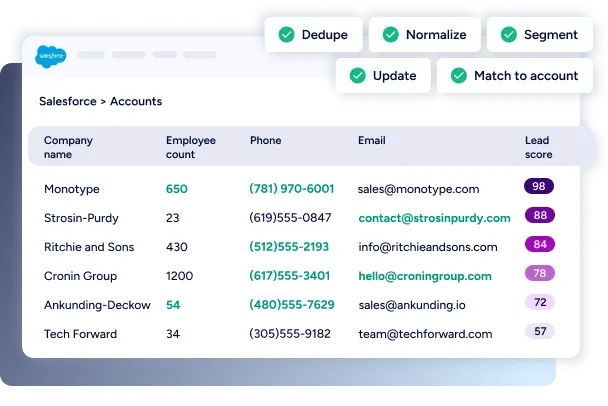The image size is (608, 406).
Task: Click phone number (305)555-9182
Action: coord(290,333)
